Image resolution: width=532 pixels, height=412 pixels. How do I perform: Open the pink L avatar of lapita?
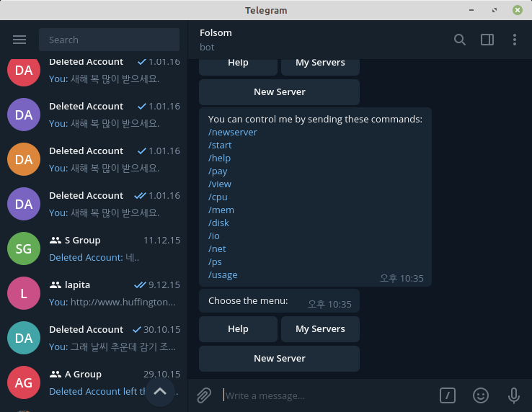(x=24, y=293)
